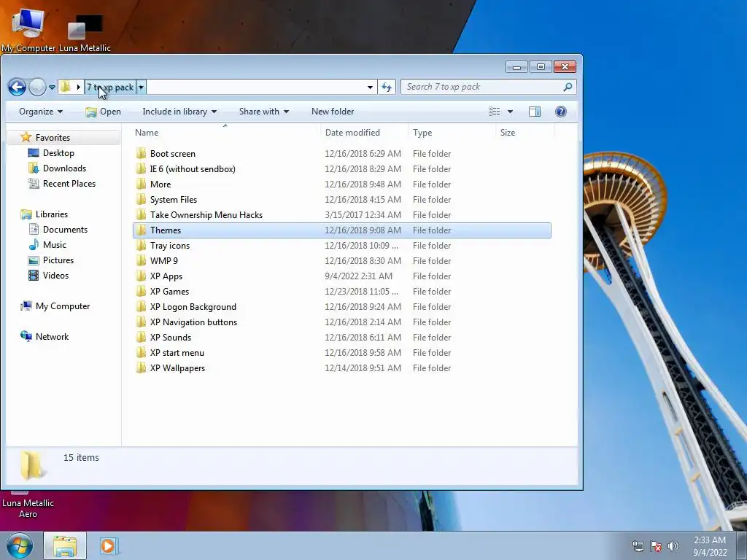
Task: Open recent pages dropdown next to Forward
Action: pyautogui.click(x=52, y=87)
